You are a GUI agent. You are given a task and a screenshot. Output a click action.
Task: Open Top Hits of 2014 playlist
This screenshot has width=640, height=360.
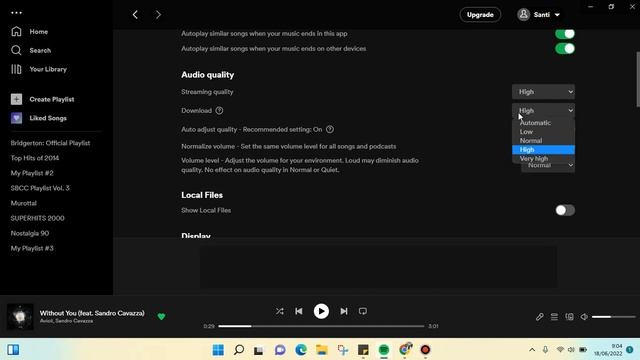tap(35, 158)
